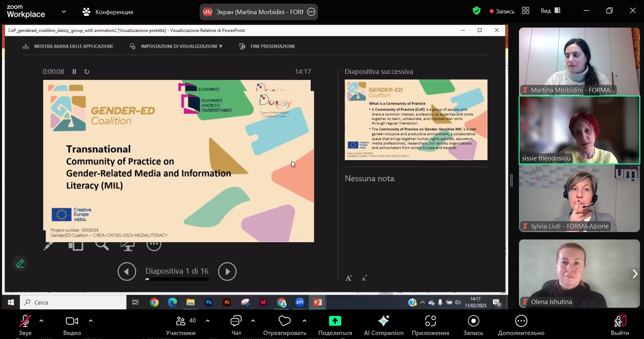
Task: Click the Windows Start button
Action: click(x=11, y=302)
